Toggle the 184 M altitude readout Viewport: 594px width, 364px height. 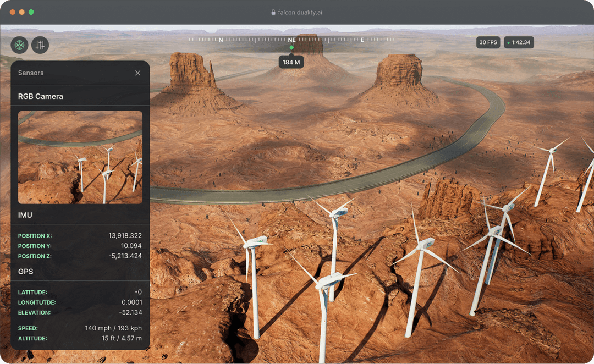(x=291, y=62)
